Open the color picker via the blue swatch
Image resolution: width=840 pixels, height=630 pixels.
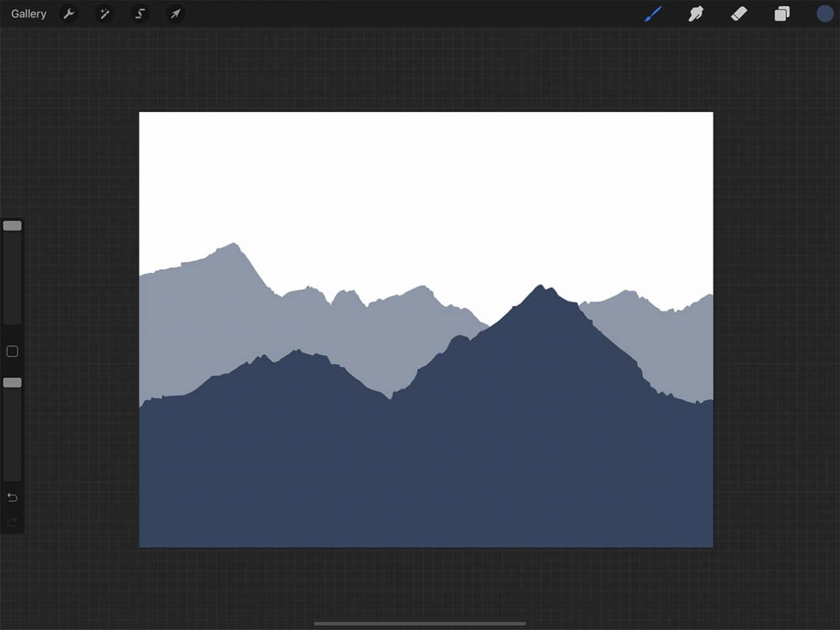(x=824, y=13)
